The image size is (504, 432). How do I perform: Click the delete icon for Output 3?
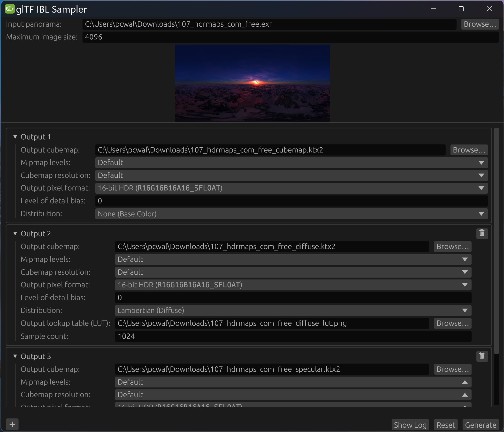pos(482,355)
